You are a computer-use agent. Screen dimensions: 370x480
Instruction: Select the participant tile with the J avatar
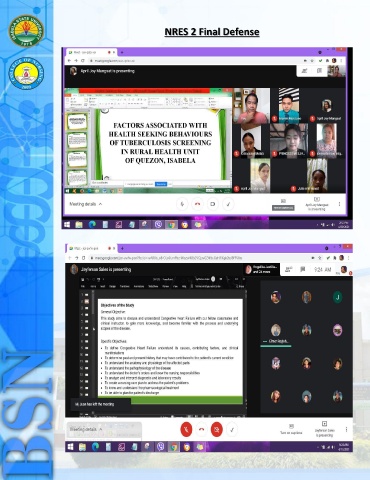tap(337, 297)
